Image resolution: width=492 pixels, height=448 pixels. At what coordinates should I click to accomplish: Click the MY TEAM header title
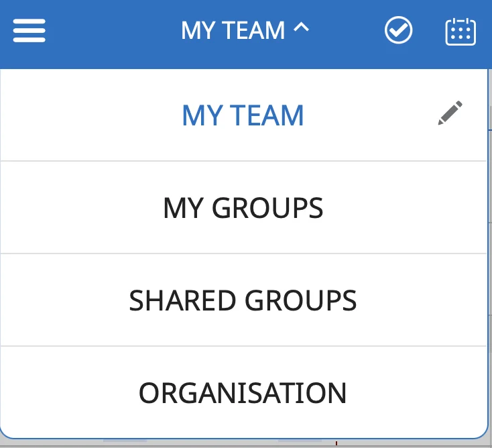(233, 30)
